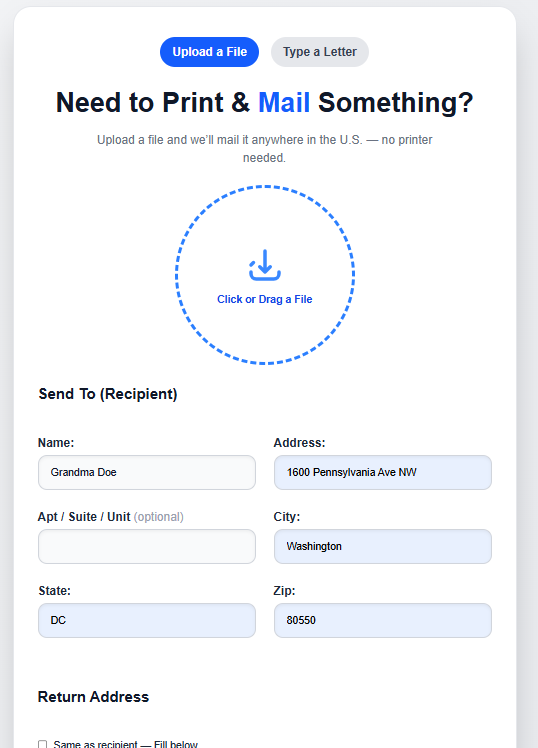
Task: Click the "Zip:" field label
Action: click(284, 591)
